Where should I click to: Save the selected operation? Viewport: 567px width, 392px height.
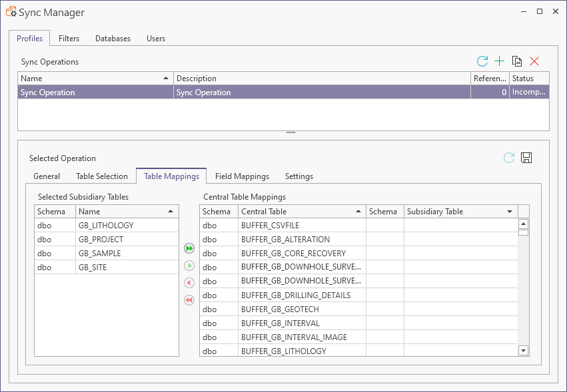click(x=526, y=158)
